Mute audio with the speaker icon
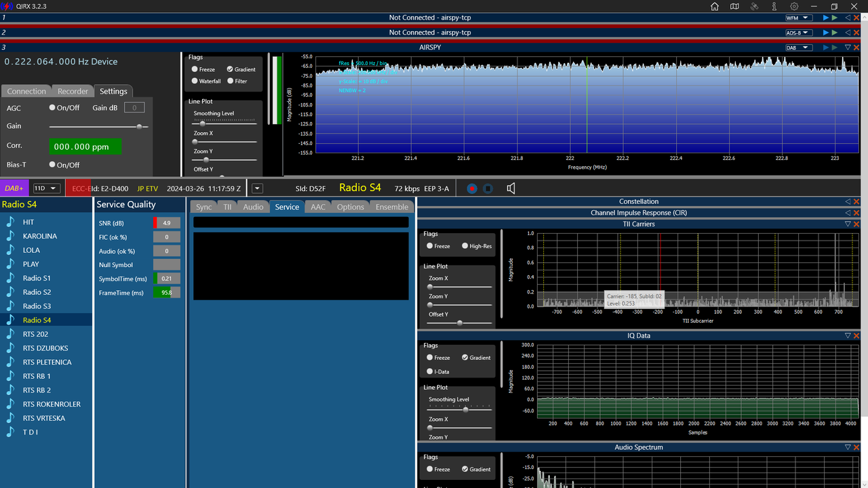868x488 pixels. (511, 188)
